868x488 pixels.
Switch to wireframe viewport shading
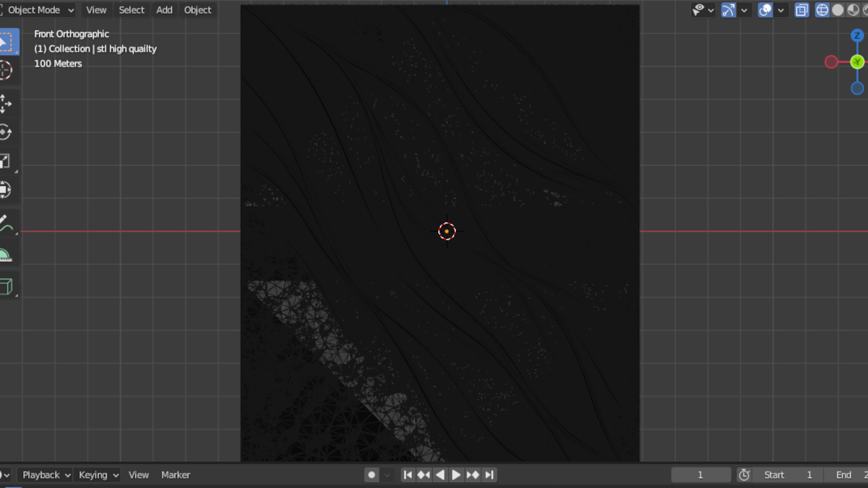click(x=822, y=10)
